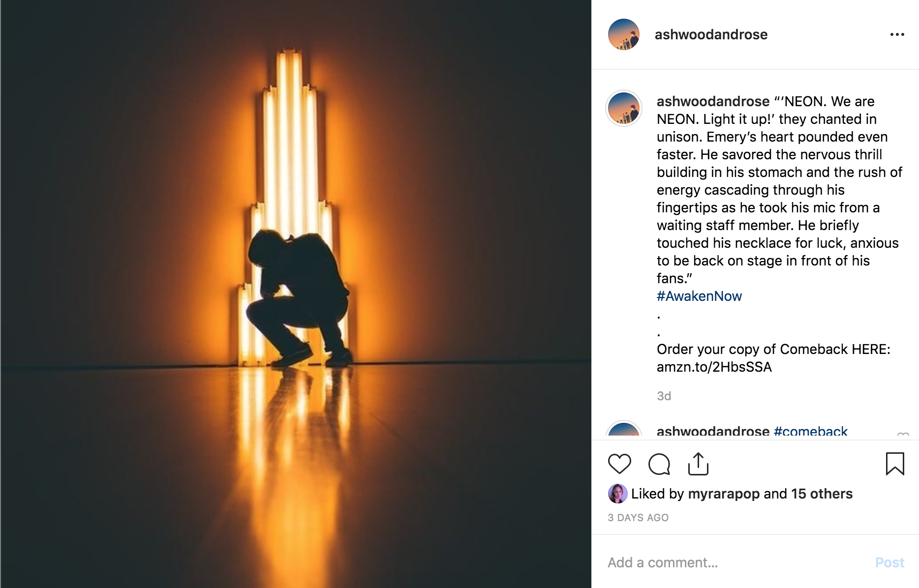Screen dimensions: 919x588
Task: Toggle save with the bookmark icon
Action: 895,463
